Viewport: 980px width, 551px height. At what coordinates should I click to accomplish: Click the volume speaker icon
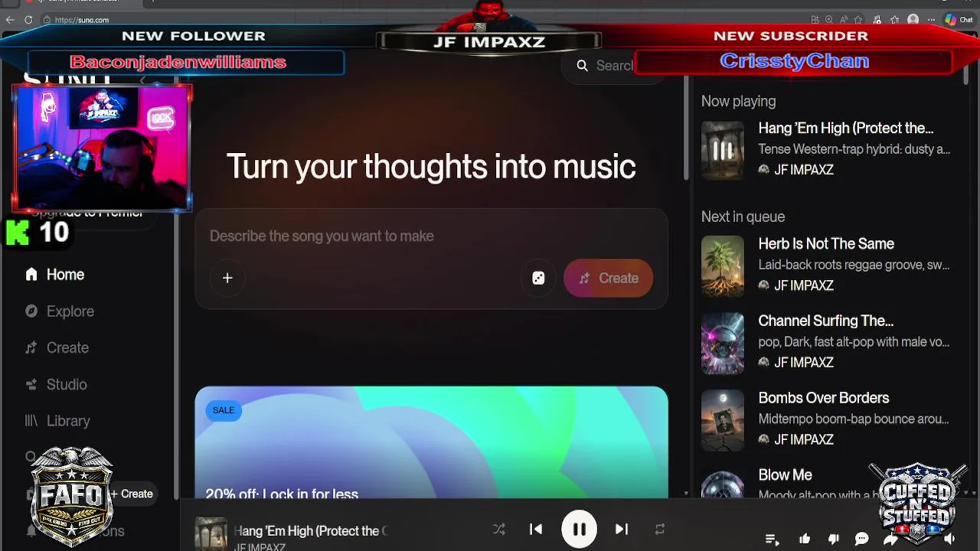pos(949,540)
